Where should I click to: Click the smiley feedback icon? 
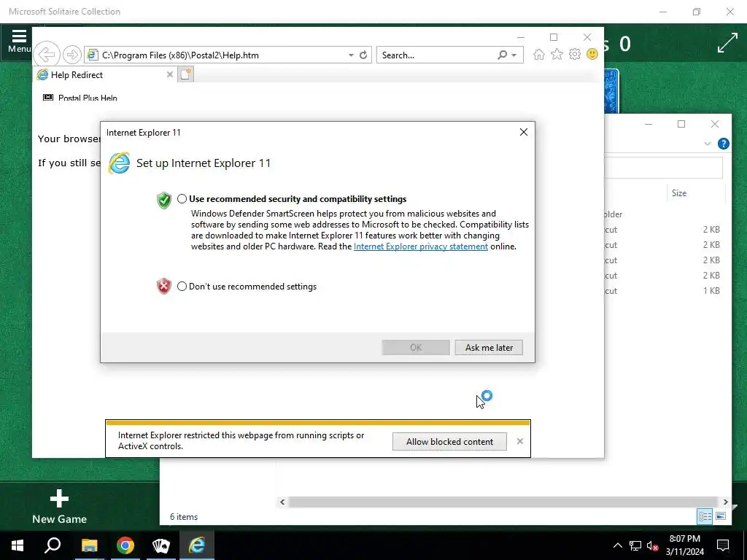tap(592, 54)
